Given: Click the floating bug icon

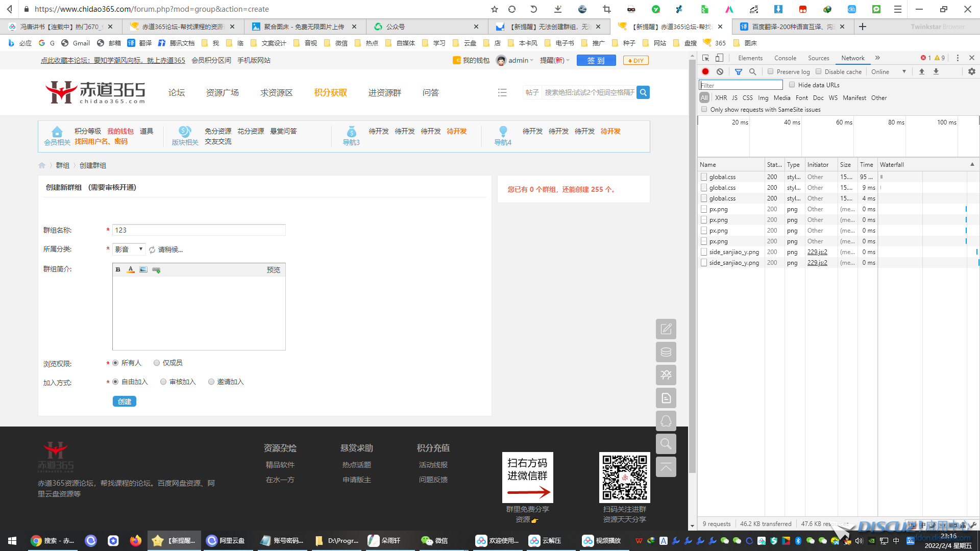Looking at the screenshot, I should (x=666, y=375).
